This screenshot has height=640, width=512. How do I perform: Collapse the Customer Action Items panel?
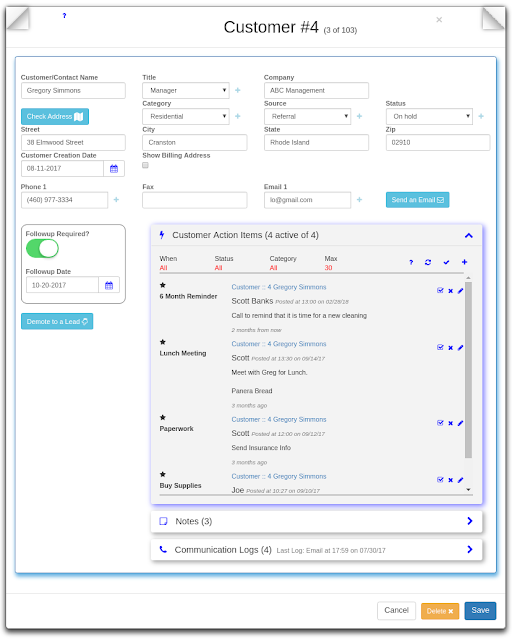click(469, 236)
